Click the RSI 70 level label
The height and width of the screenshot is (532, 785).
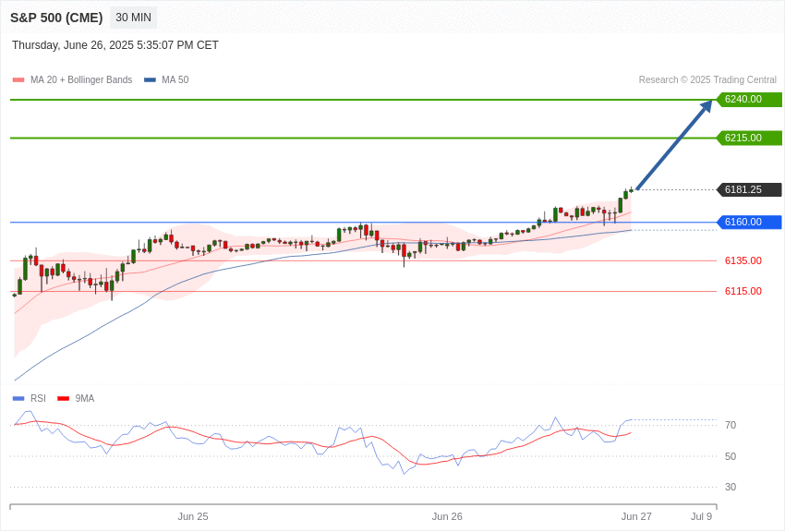[731, 425]
